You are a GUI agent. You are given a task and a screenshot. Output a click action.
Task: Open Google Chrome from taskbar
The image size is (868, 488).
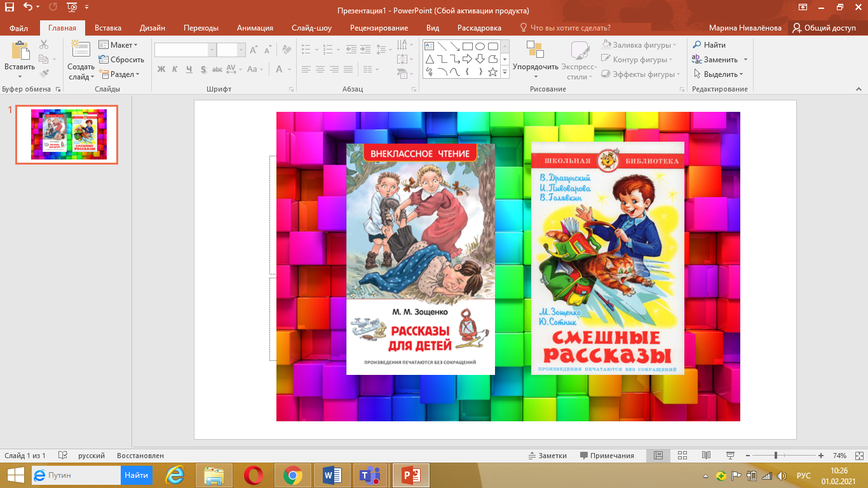click(x=292, y=475)
